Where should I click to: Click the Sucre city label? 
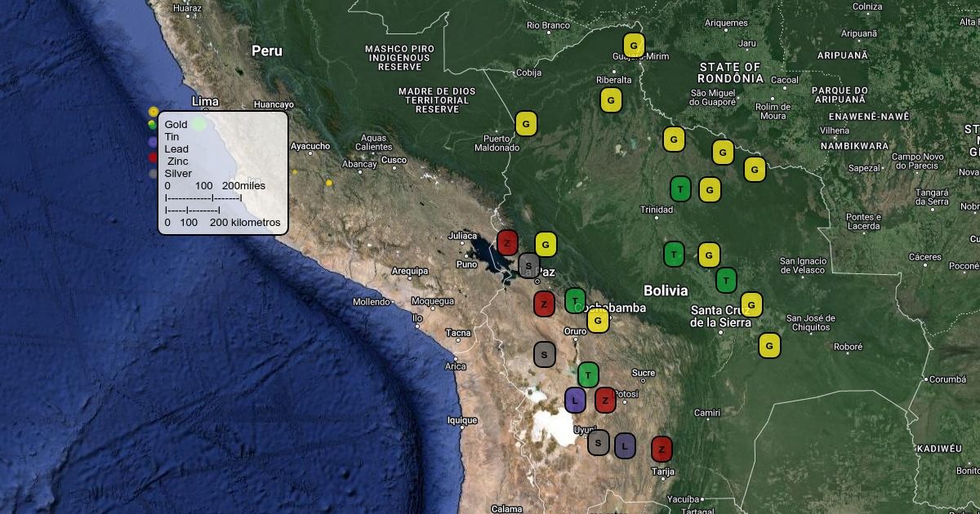(644, 373)
